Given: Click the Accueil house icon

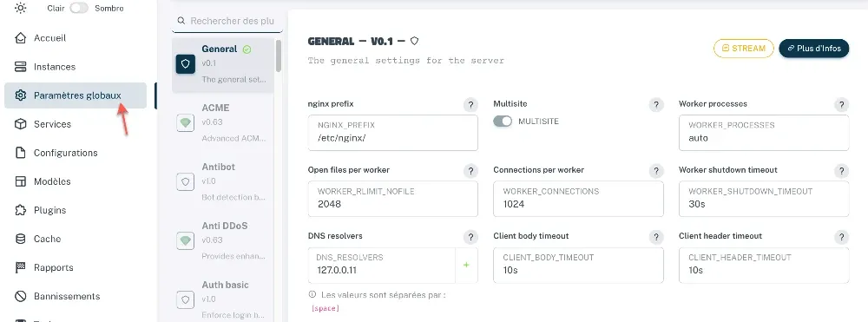Looking at the screenshot, I should 21,38.
